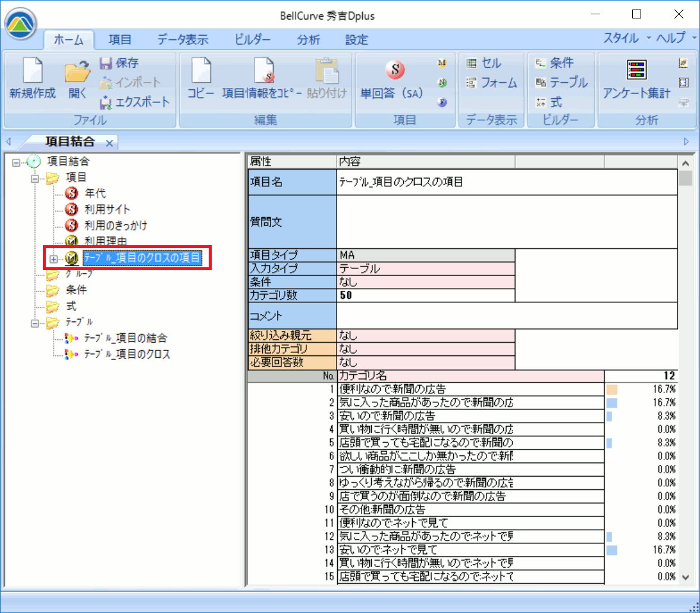700x613 pixels.
Task: Click the property panel scrollbar thumb
Action: coord(686,179)
